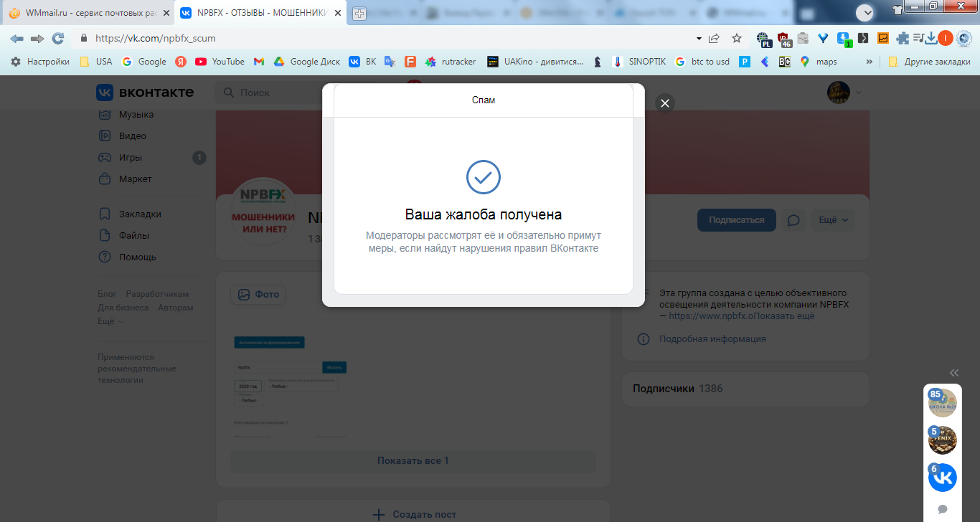
Task: Open the npbfx website link in description
Action: tap(710, 315)
